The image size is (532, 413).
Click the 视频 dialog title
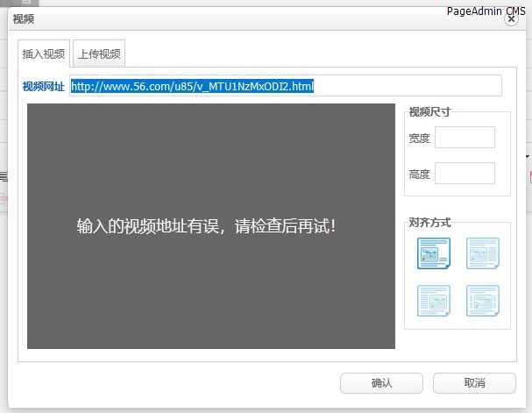pyautogui.click(x=24, y=18)
